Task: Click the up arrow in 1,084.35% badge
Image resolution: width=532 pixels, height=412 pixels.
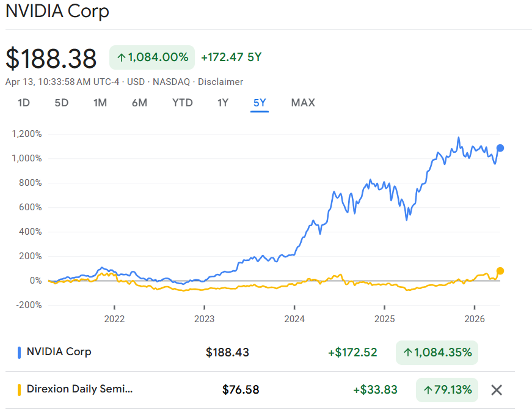Action: (x=407, y=353)
